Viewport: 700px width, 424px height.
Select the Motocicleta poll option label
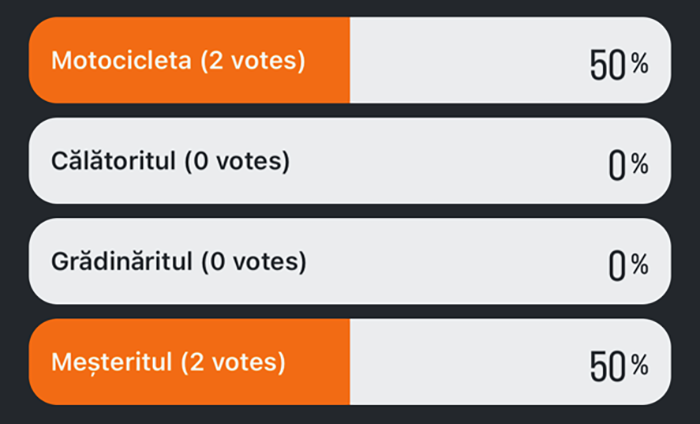click(x=120, y=60)
